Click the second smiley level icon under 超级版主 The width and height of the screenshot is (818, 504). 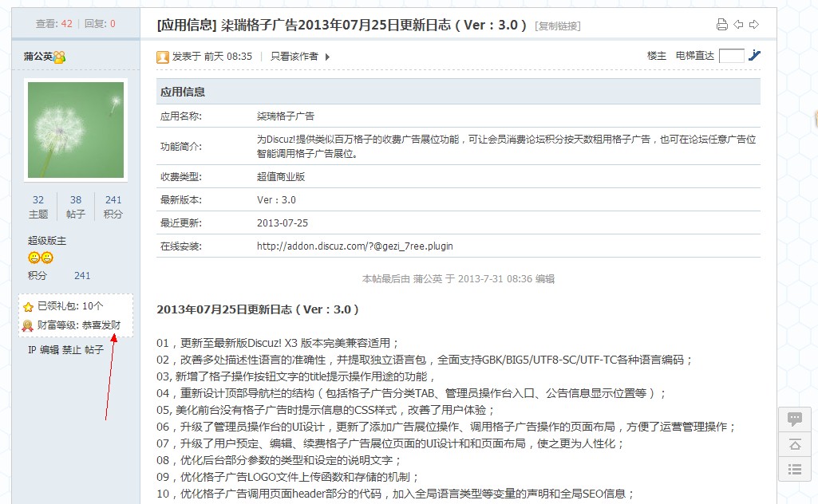coord(47,258)
